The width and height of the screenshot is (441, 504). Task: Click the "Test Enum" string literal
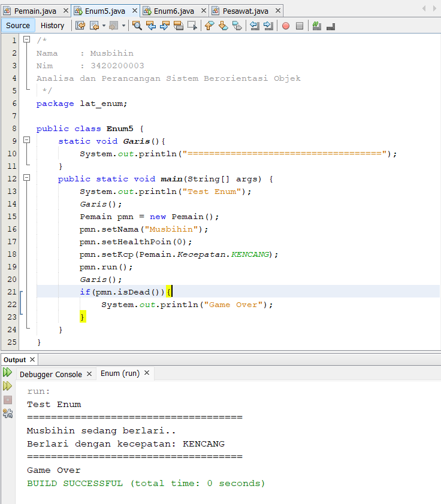pos(212,192)
